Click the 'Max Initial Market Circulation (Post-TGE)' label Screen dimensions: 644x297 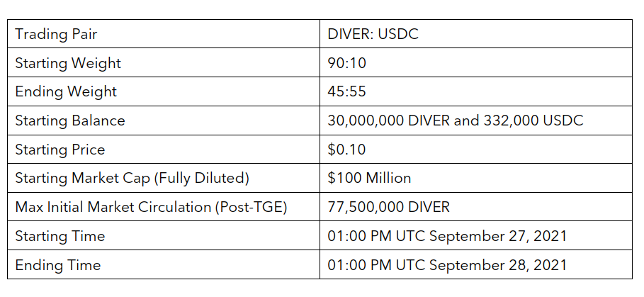click(154, 207)
